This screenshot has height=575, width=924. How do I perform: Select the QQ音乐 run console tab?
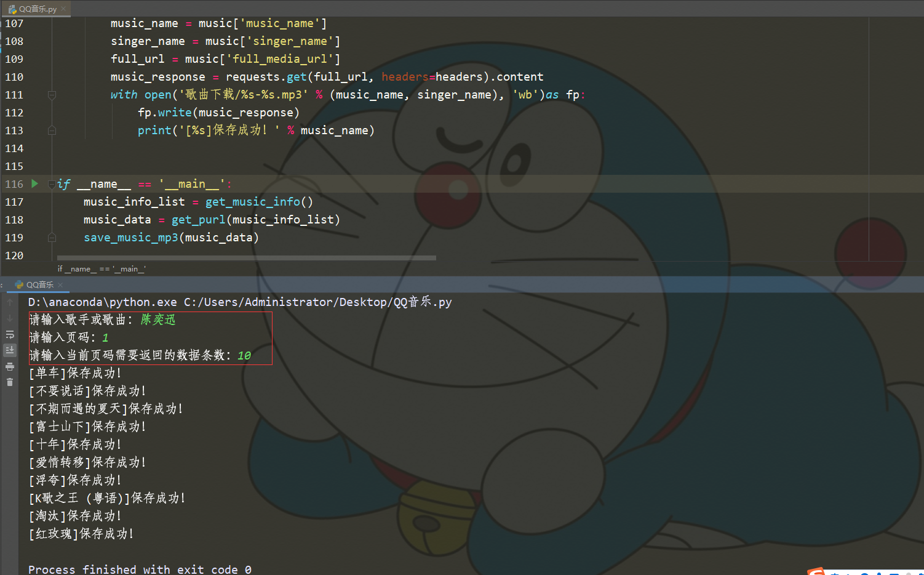(x=39, y=284)
